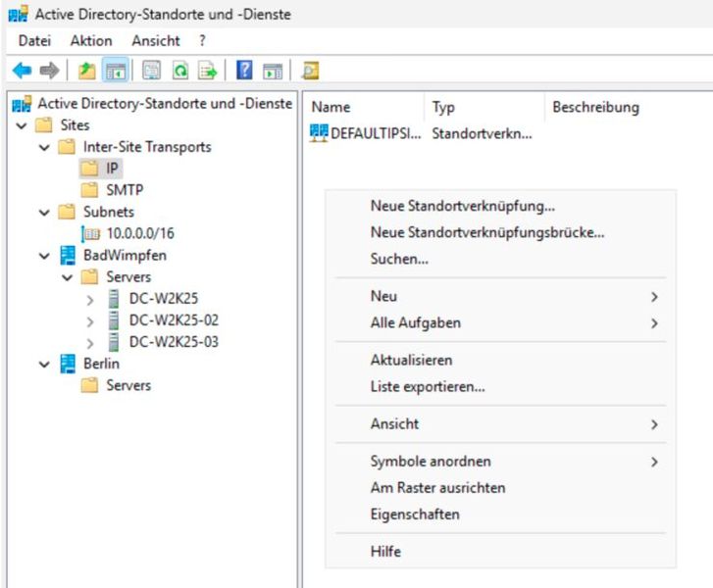Click the find toolbar icon
Screen dimensions: 713x588
click(x=311, y=71)
